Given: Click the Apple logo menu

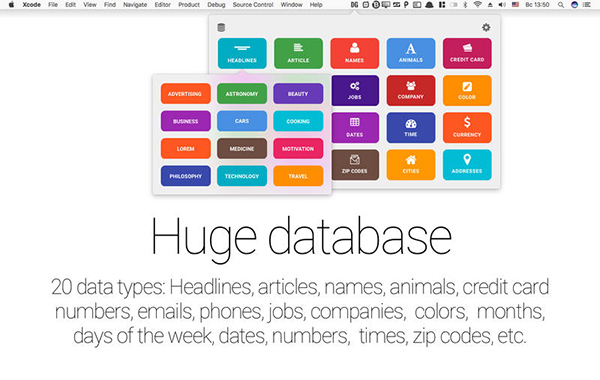Looking at the screenshot, I should [11, 5].
